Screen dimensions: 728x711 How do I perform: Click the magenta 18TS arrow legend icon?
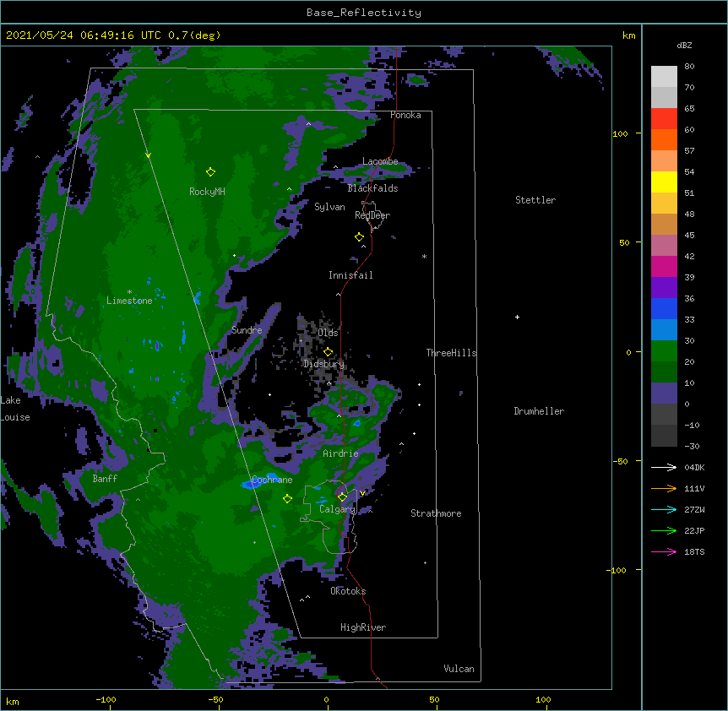664,551
